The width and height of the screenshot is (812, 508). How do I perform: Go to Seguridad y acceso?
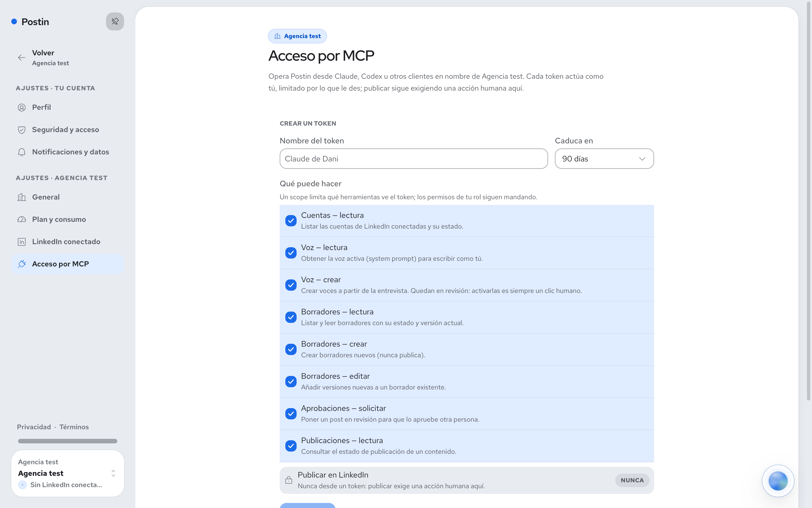point(67,130)
